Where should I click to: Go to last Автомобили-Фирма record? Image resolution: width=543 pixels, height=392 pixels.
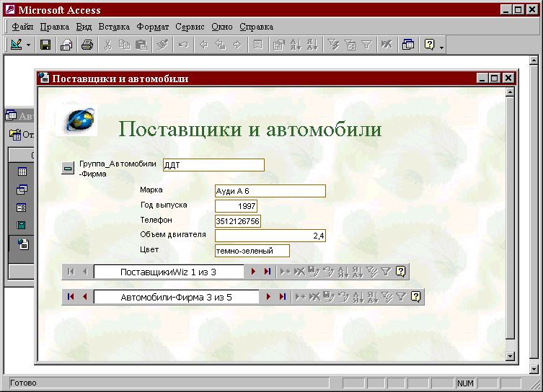tap(283, 297)
